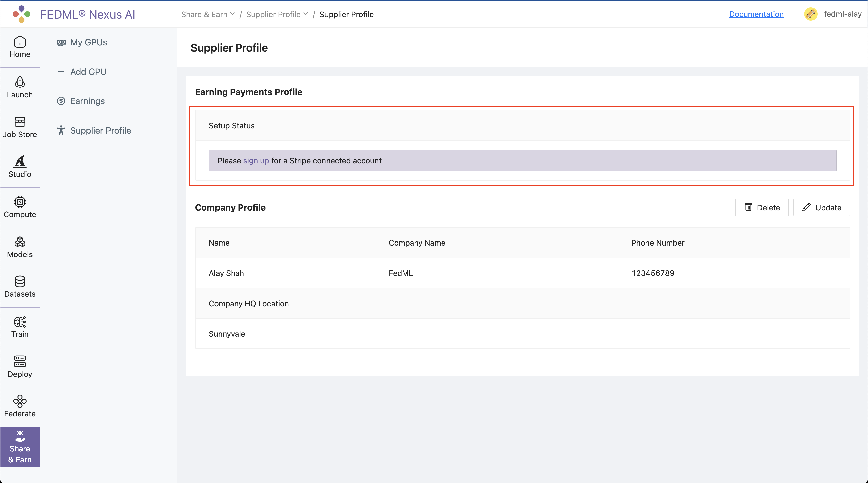The width and height of the screenshot is (868, 483).
Task: Open the Documentation link
Action: 756,14
